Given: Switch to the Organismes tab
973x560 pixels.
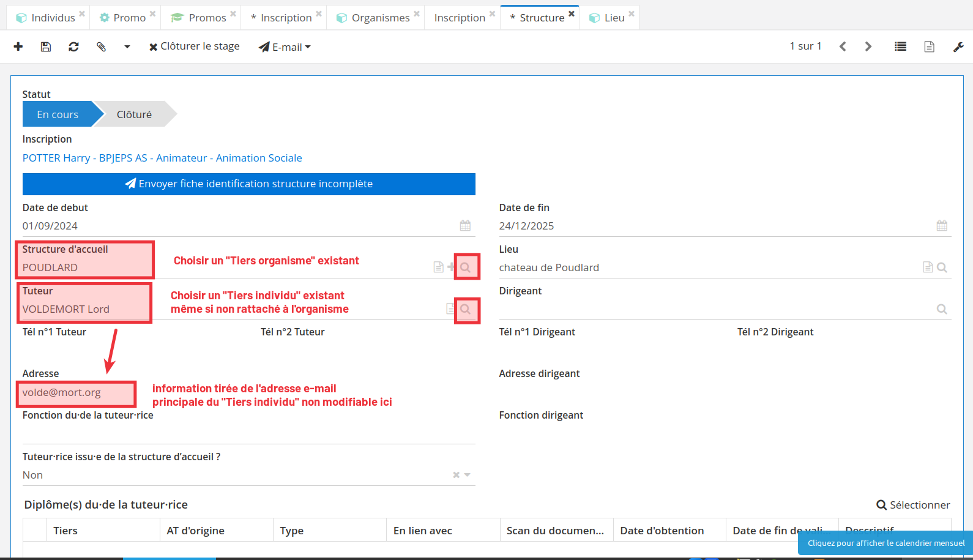Looking at the screenshot, I should (374, 18).
